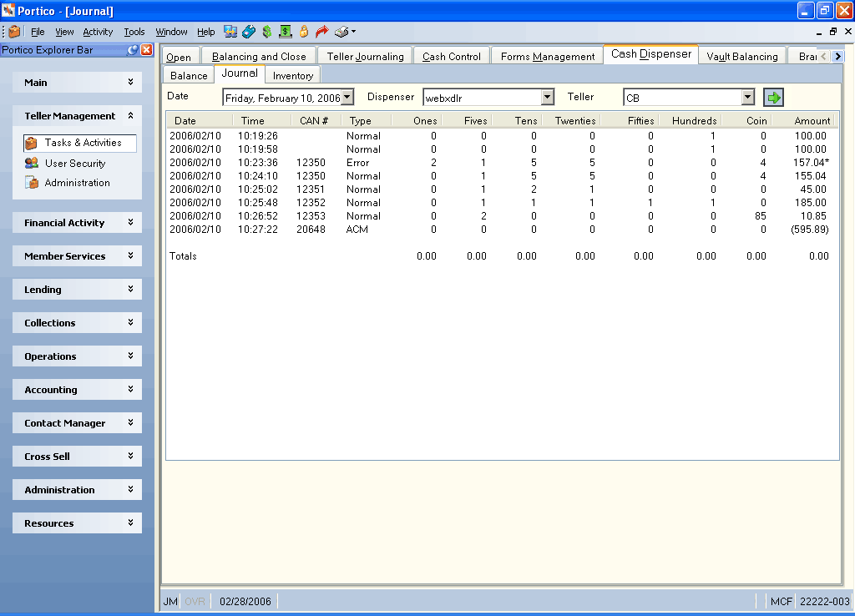Click the pin icon on Portico Explorer Bar
The image size is (855, 616).
pos(133,50)
